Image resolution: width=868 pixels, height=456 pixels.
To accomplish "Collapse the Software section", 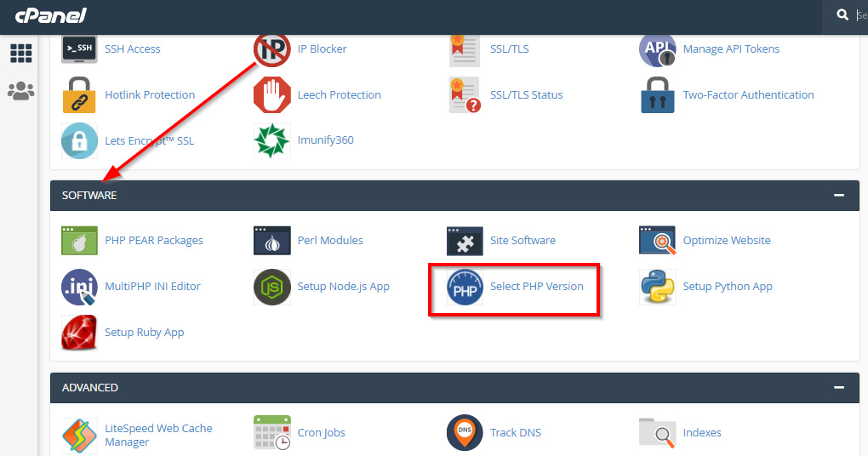I will point(839,196).
